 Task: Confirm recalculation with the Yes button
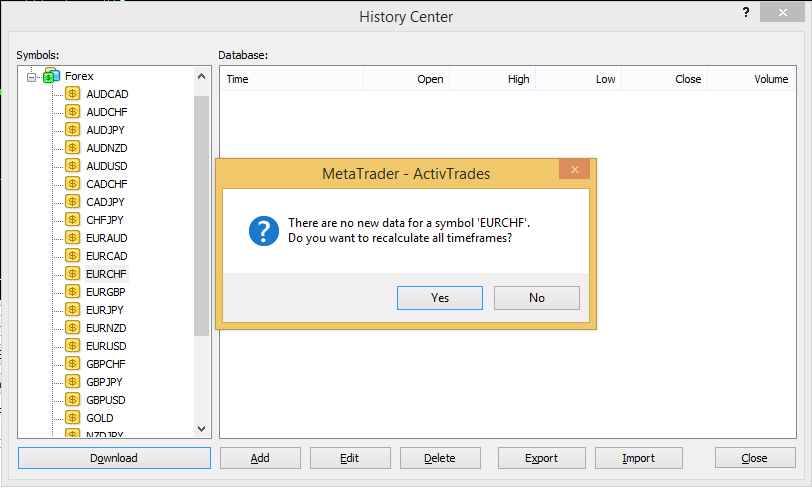coord(440,298)
